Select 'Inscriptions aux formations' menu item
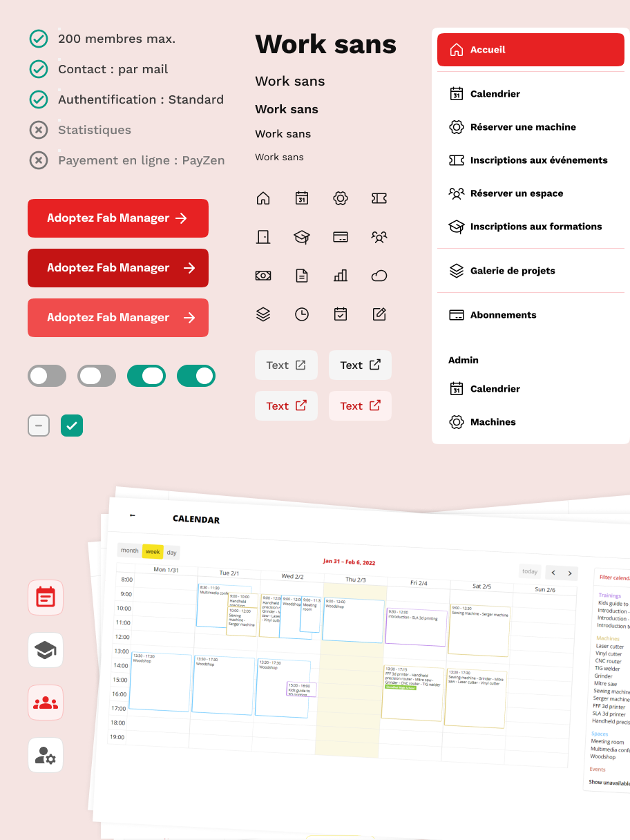 click(531, 227)
